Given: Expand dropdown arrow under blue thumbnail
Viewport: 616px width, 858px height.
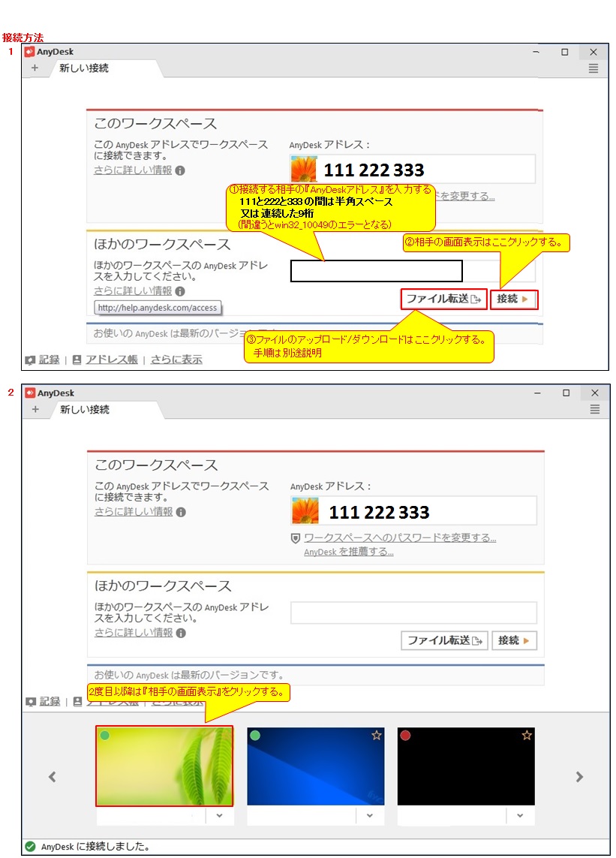Looking at the screenshot, I should pyautogui.click(x=370, y=815).
